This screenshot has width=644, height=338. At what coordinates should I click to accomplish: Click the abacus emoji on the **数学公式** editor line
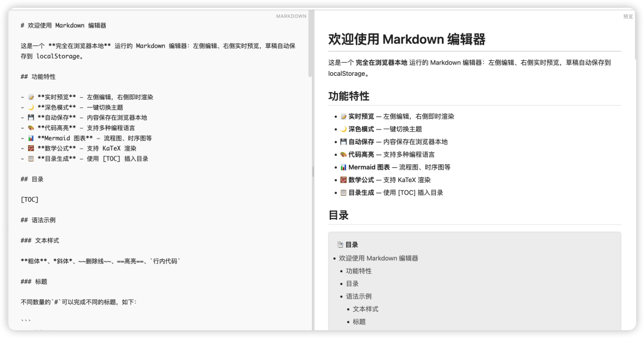coord(31,149)
